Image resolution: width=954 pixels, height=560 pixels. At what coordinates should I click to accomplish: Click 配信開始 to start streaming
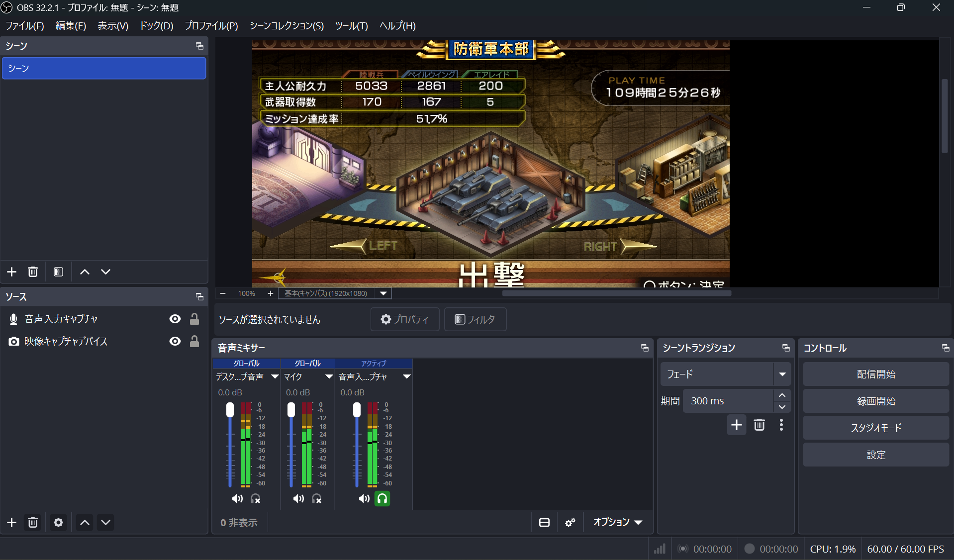[876, 374]
